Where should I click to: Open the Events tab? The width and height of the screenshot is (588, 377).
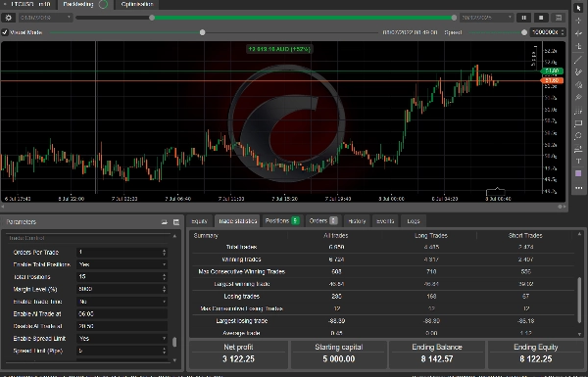tap(385, 221)
